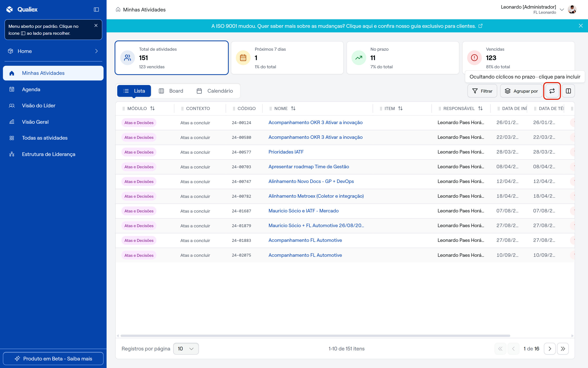Switch to the Calendário view tab

coord(215,91)
